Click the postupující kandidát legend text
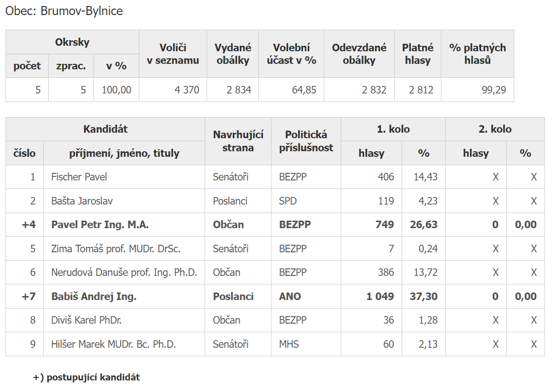 (x=86, y=377)
